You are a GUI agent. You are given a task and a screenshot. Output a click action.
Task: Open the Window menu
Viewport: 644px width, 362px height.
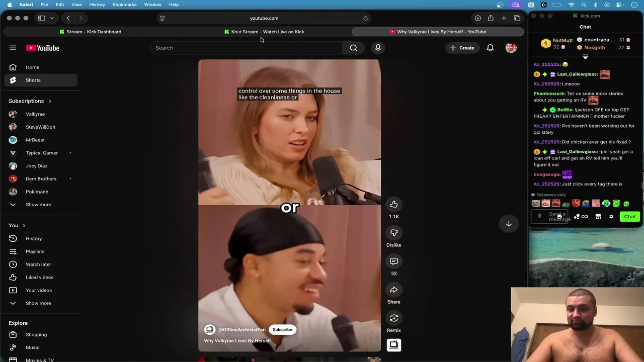[152, 5]
